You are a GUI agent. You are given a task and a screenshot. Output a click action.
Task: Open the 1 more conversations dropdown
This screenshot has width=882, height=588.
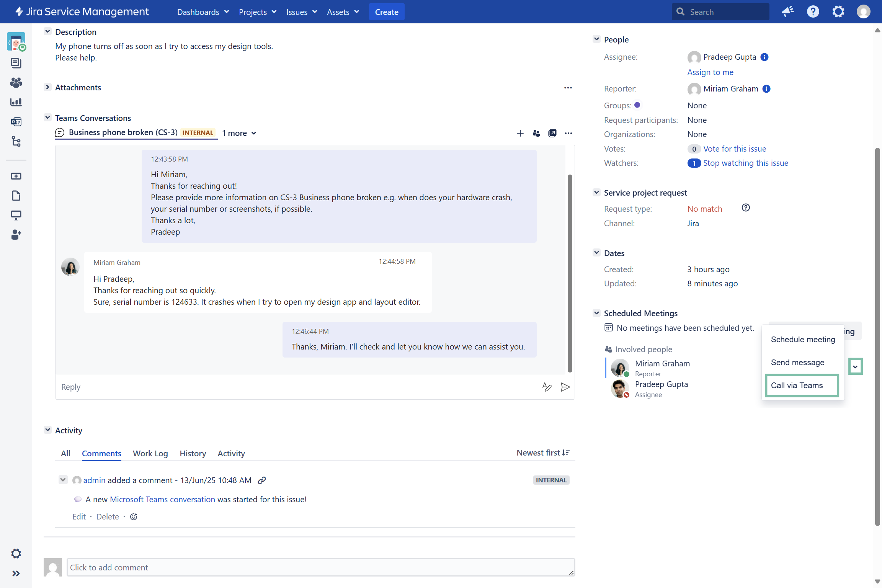pos(239,133)
